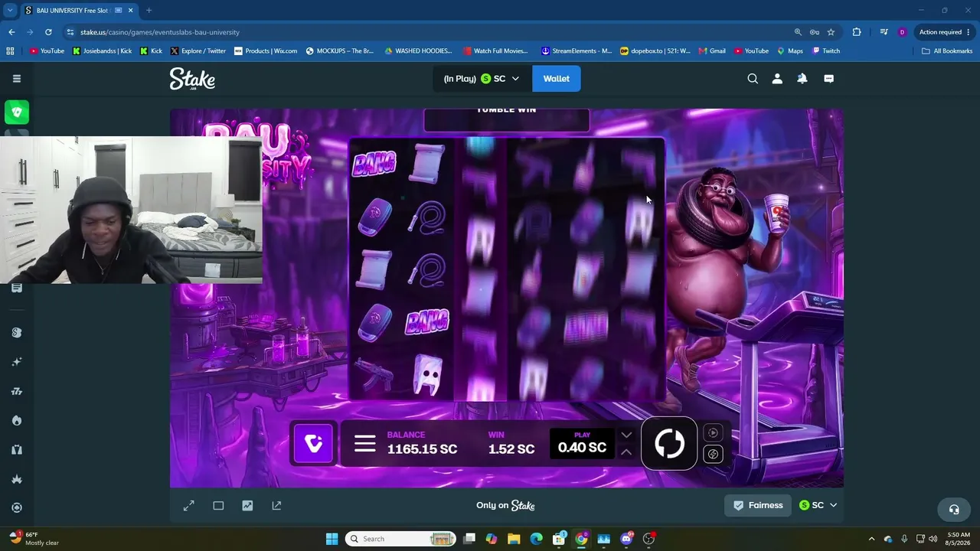Open the Gmail bookmark
The height and width of the screenshot is (551, 980).
click(710, 51)
